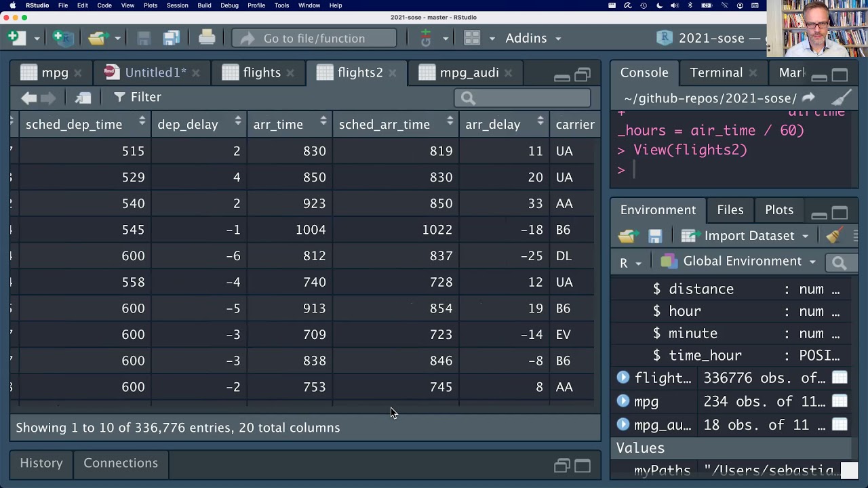
Task: Open the New File dropdown arrow
Action: (x=37, y=39)
